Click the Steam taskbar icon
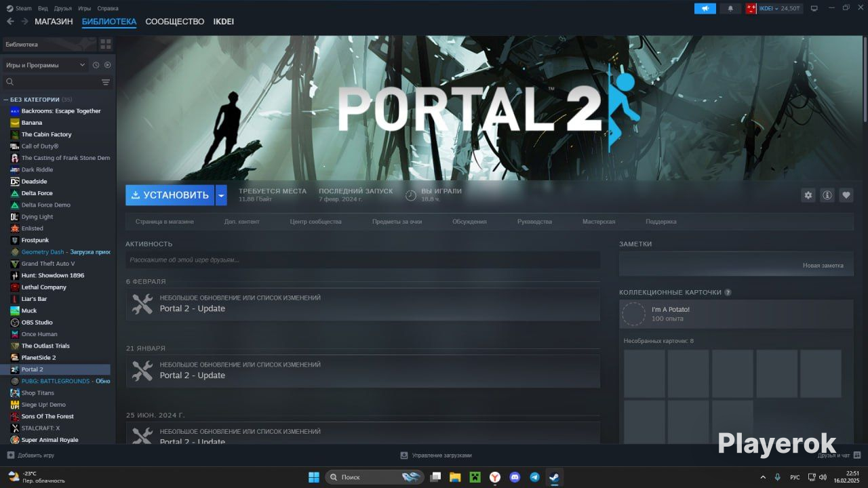 click(554, 477)
